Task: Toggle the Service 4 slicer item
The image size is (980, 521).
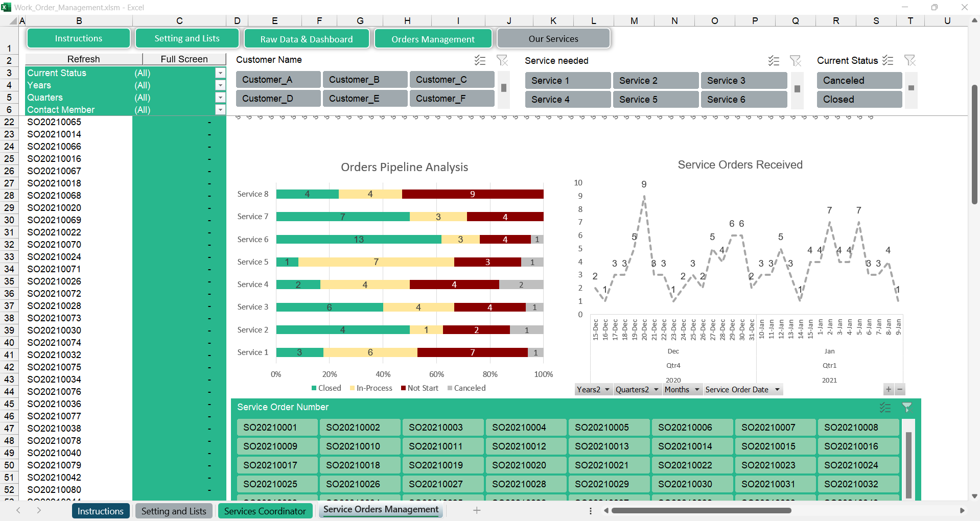Action: coord(567,100)
